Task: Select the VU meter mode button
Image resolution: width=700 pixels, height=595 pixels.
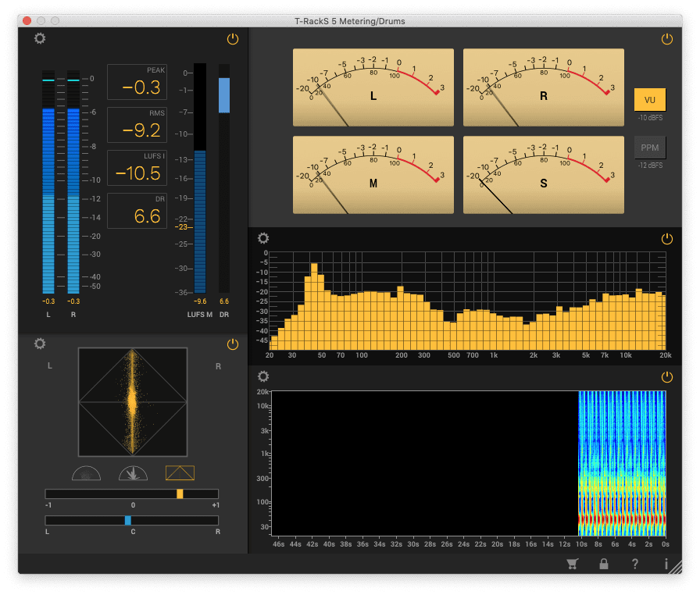Action: 649,100
